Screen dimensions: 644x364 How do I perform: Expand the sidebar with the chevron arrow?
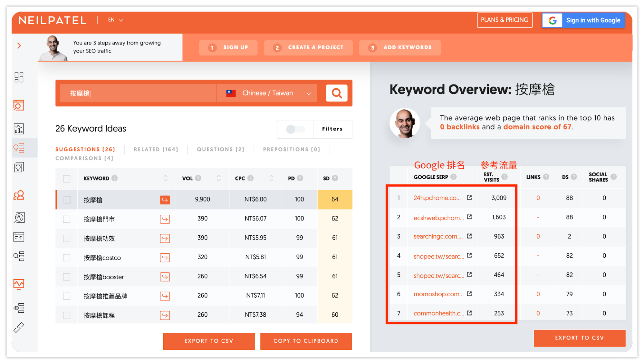coord(19,46)
